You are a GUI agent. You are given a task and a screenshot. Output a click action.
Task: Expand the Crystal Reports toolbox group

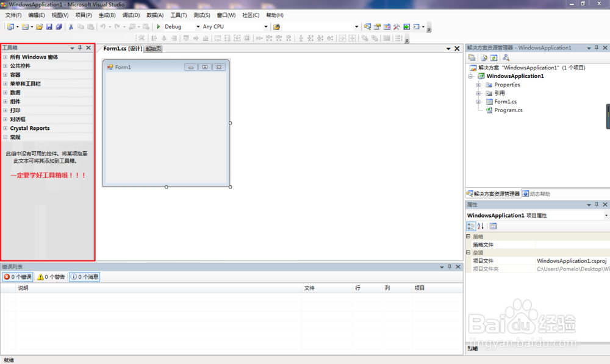pyautogui.click(x=5, y=128)
